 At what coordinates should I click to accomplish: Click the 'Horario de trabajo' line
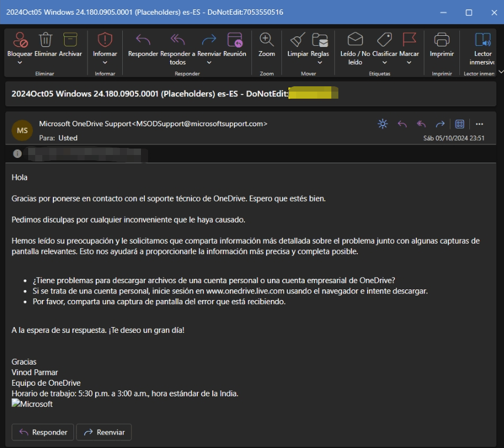[x=125, y=393]
